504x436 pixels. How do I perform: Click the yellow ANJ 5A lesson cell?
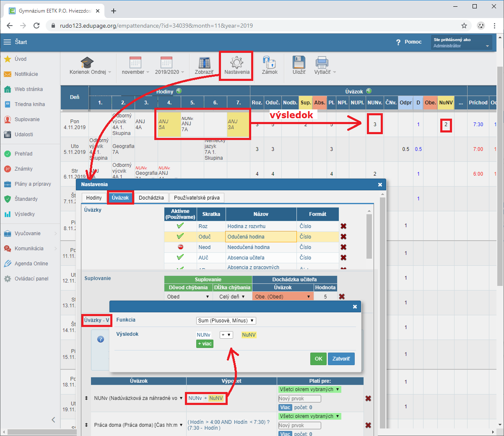click(169, 125)
